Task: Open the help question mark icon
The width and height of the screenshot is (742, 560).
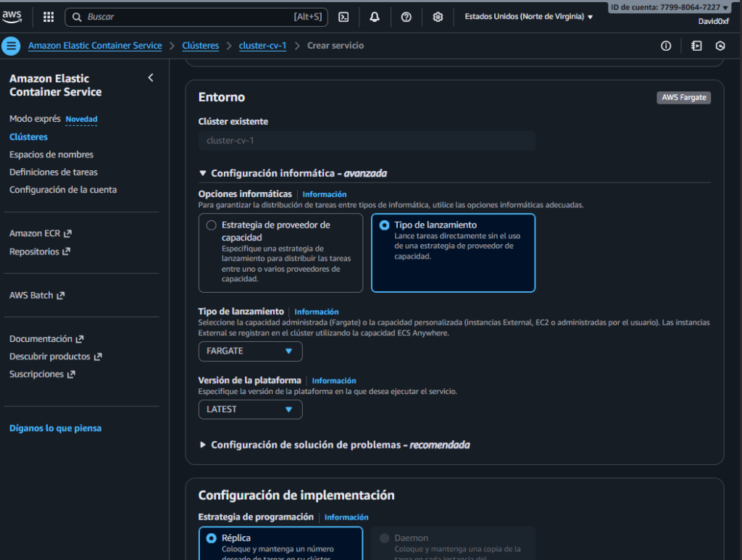Action: [407, 17]
